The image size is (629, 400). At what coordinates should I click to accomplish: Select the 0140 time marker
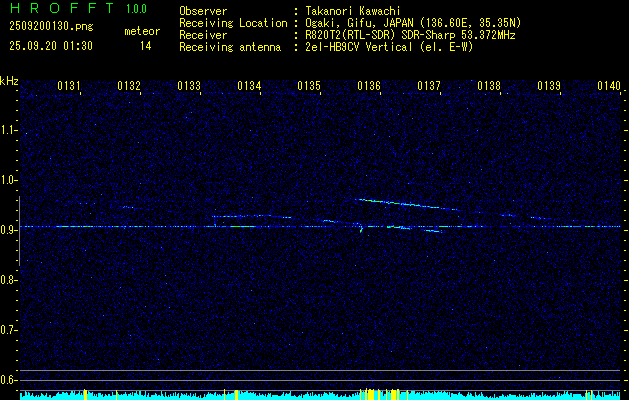click(609, 86)
